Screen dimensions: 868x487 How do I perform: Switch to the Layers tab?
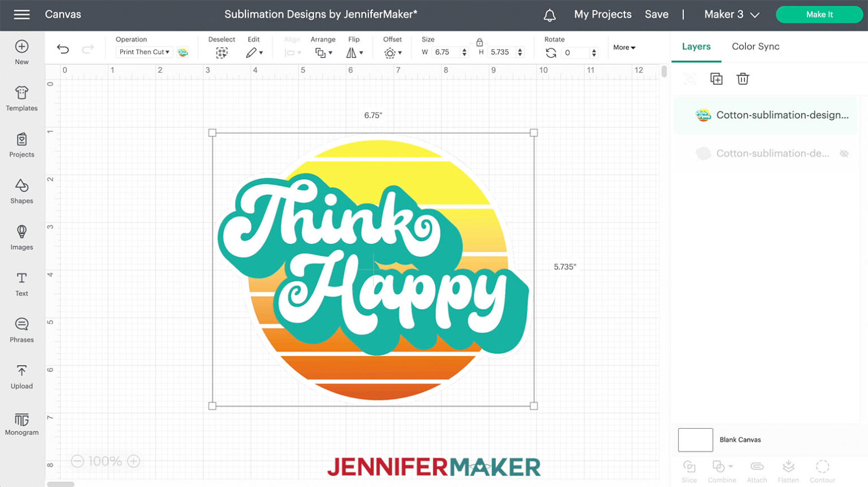(x=696, y=46)
